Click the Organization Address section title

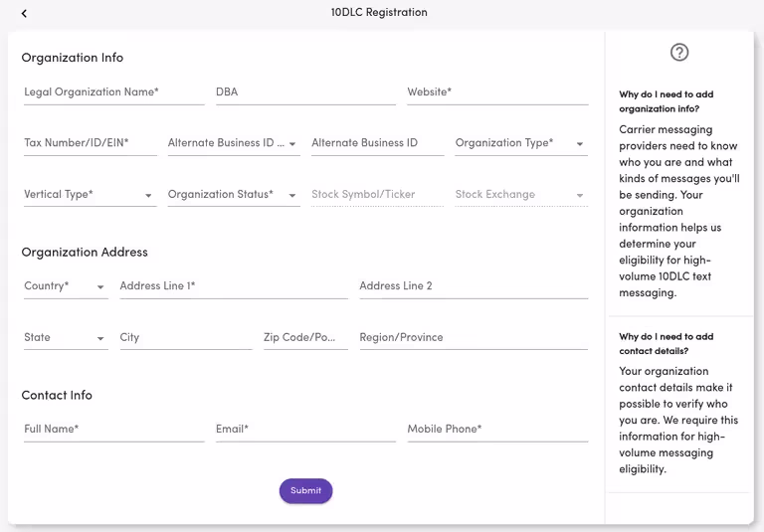[x=85, y=253]
